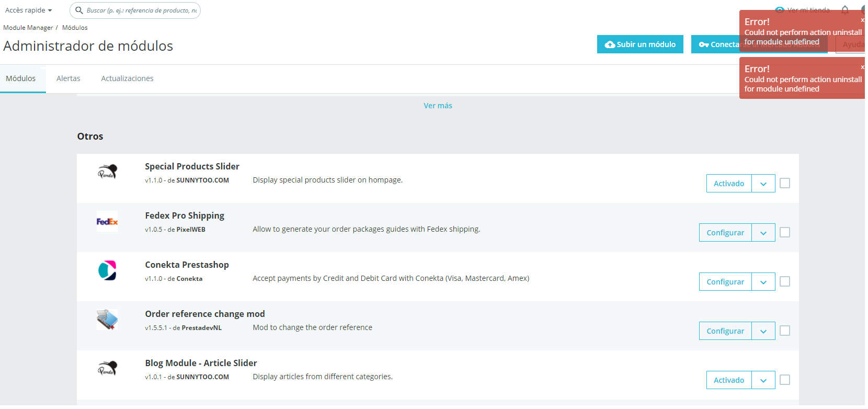This screenshot has width=868, height=409.
Task: Select the Fedex Pro Shipping checkbox
Action: point(785,232)
